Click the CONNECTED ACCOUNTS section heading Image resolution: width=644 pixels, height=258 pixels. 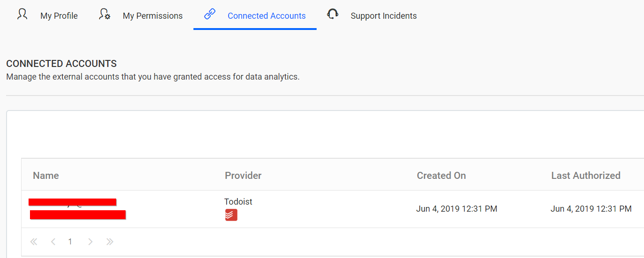tap(61, 64)
